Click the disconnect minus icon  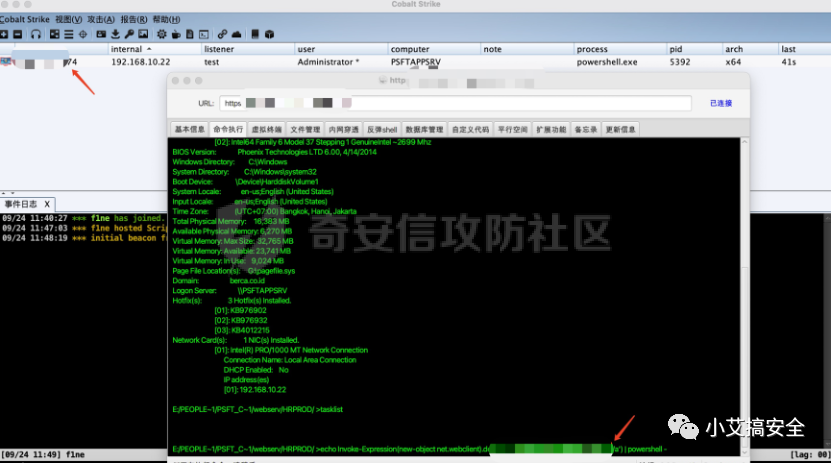click(18, 35)
